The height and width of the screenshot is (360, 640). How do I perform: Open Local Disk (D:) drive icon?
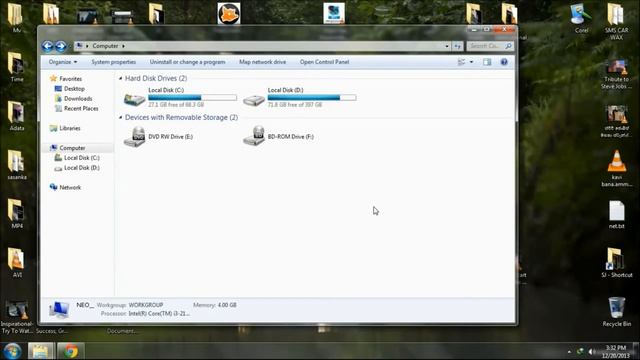[x=254, y=99]
